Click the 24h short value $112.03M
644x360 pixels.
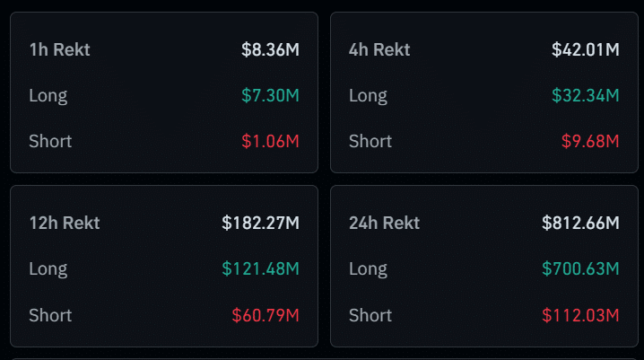(x=581, y=315)
